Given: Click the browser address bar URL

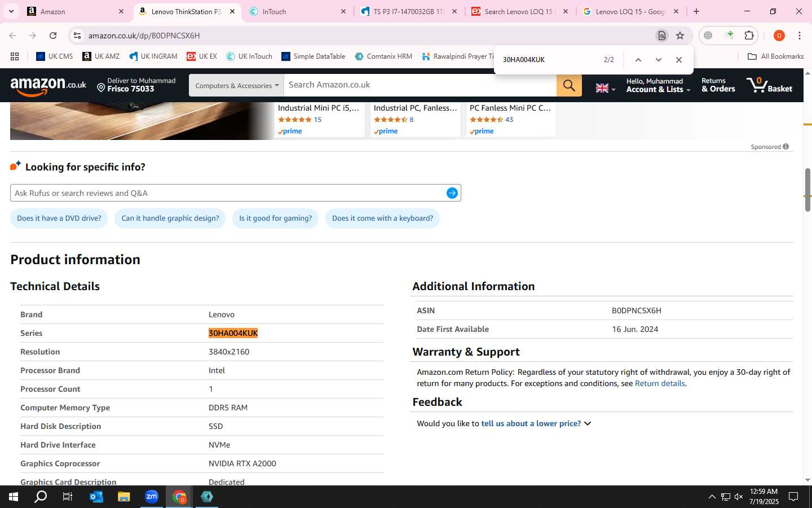Looking at the screenshot, I should point(144,36).
